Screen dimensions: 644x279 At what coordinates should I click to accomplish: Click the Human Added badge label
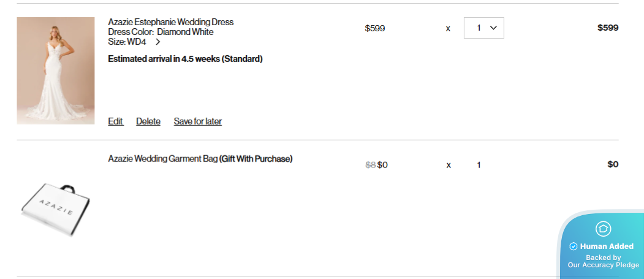point(607,247)
